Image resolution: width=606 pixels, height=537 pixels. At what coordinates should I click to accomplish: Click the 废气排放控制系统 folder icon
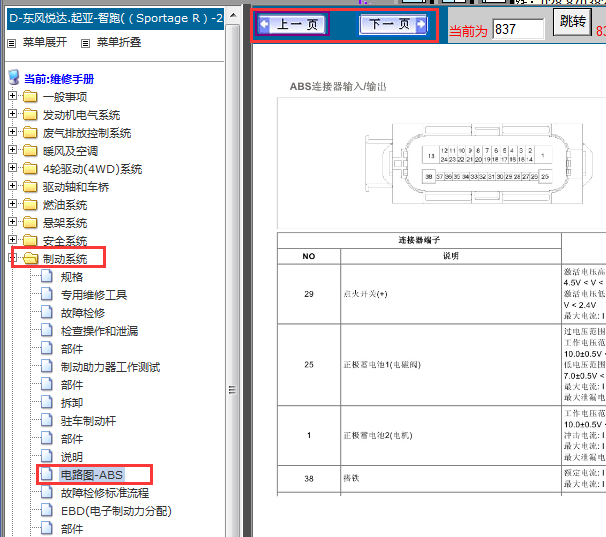[x=30, y=132]
